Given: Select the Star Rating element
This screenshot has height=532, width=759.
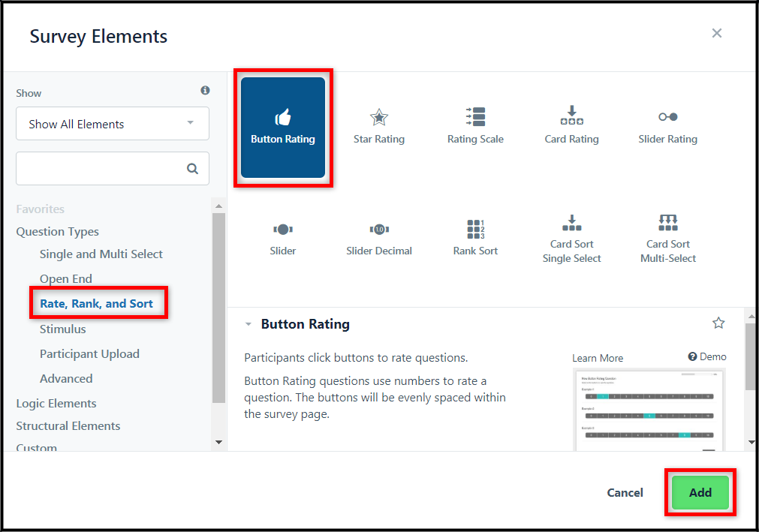Looking at the screenshot, I should [x=378, y=127].
